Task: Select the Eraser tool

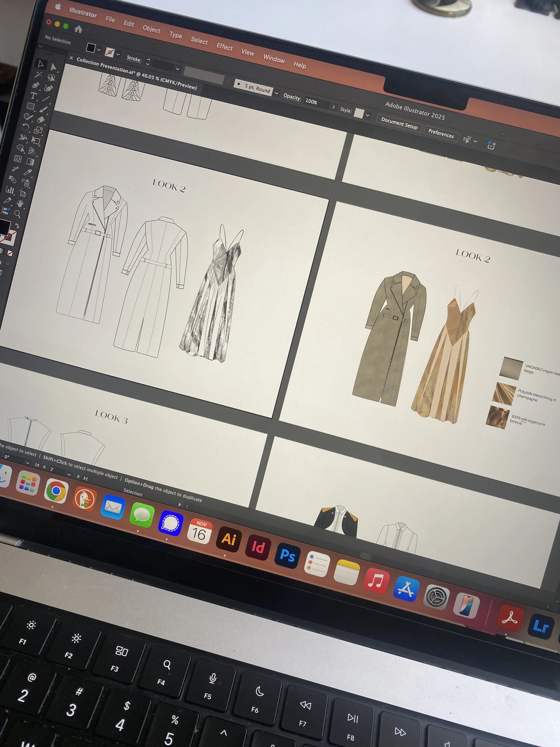Action: 41,120
